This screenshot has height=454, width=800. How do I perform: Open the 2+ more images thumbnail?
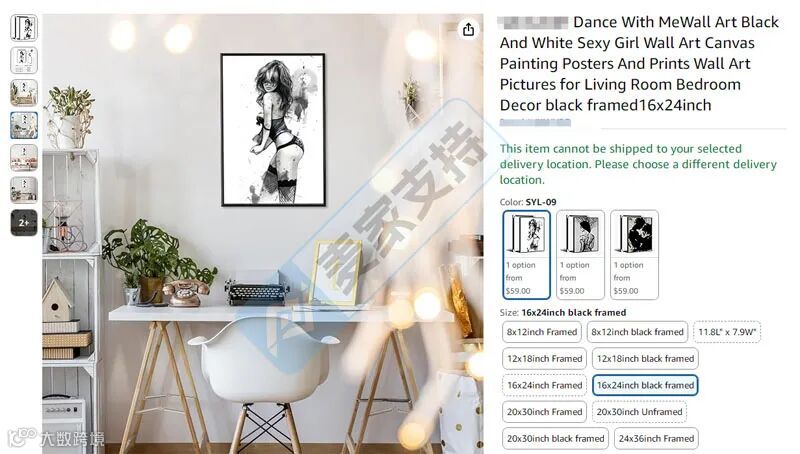tap(24, 222)
